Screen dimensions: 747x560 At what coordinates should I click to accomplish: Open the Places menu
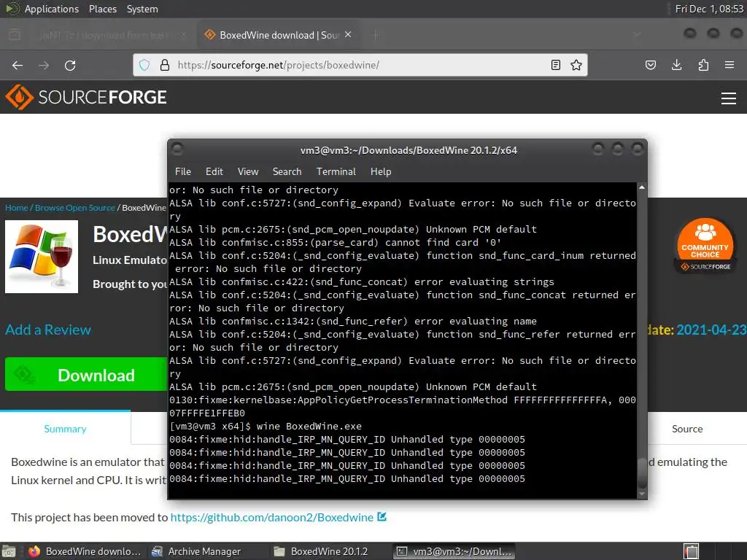(x=103, y=9)
